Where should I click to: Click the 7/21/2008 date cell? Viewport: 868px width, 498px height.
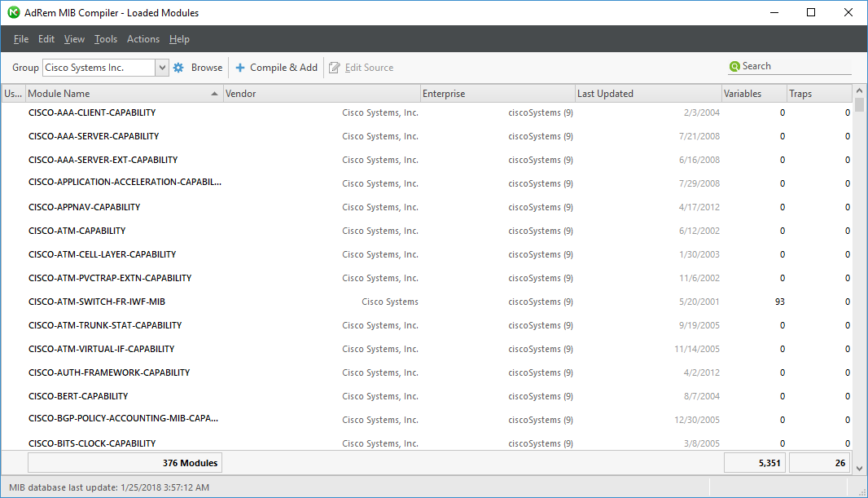pyautogui.click(x=699, y=136)
